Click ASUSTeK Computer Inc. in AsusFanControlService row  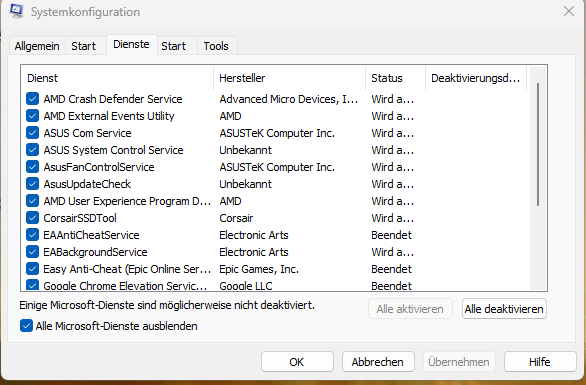pos(277,167)
